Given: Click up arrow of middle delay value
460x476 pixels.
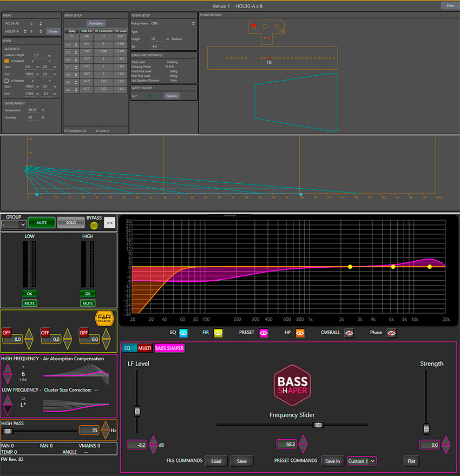Looking at the screenshot, I should [68, 334].
